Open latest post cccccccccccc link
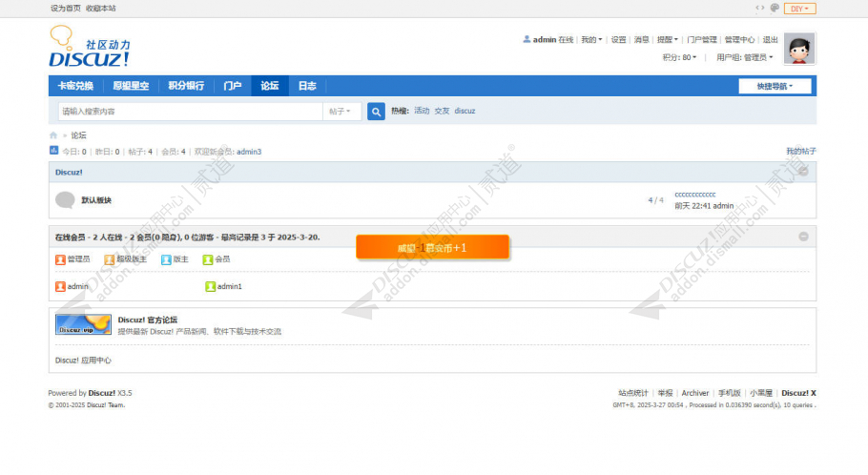This screenshot has height=475, width=868. [695, 195]
